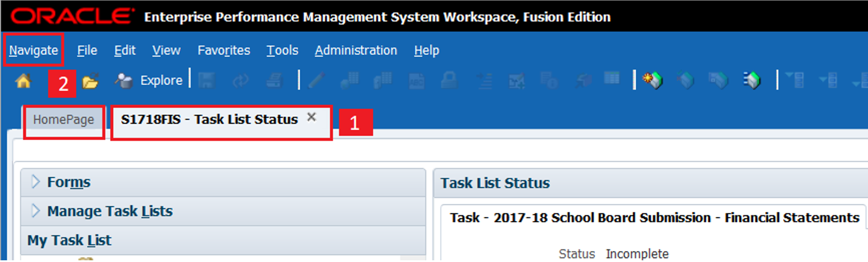Image resolution: width=868 pixels, height=262 pixels.
Task: Click the My Task List panel header
Action: (69, 241)
